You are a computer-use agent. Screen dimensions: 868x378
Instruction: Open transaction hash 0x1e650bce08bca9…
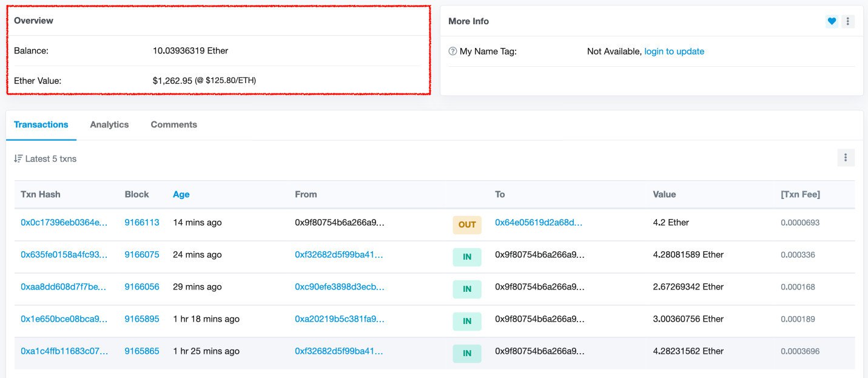pyautogui.click(x=64, y=319)
